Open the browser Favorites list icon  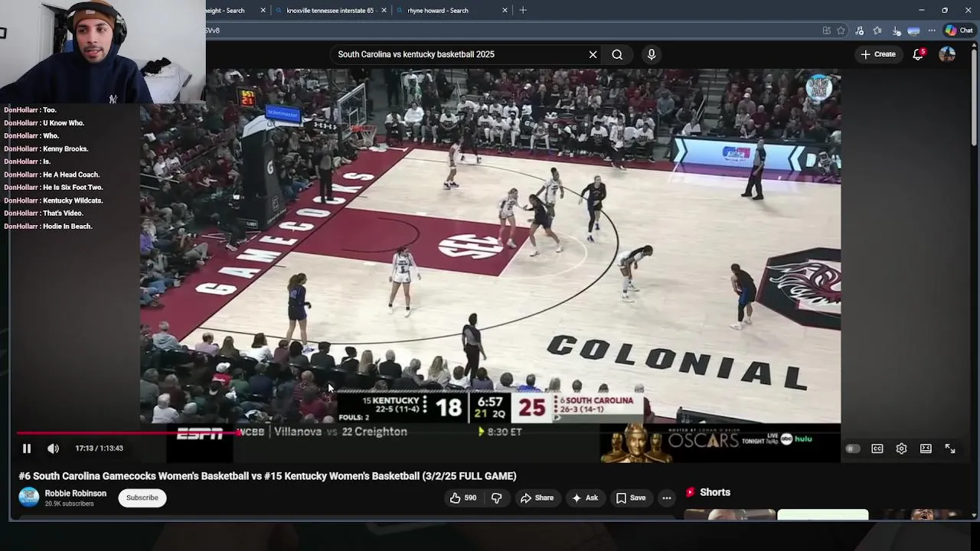coord(877,31)
